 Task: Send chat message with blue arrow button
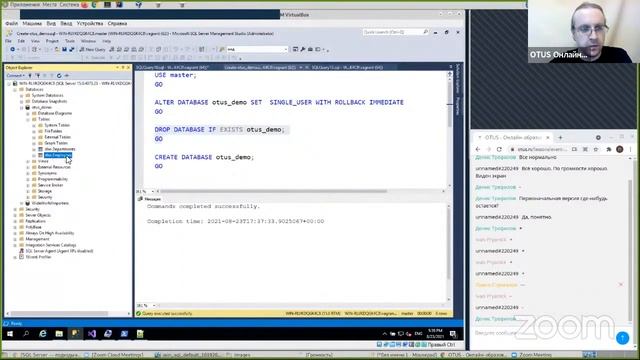622,338
